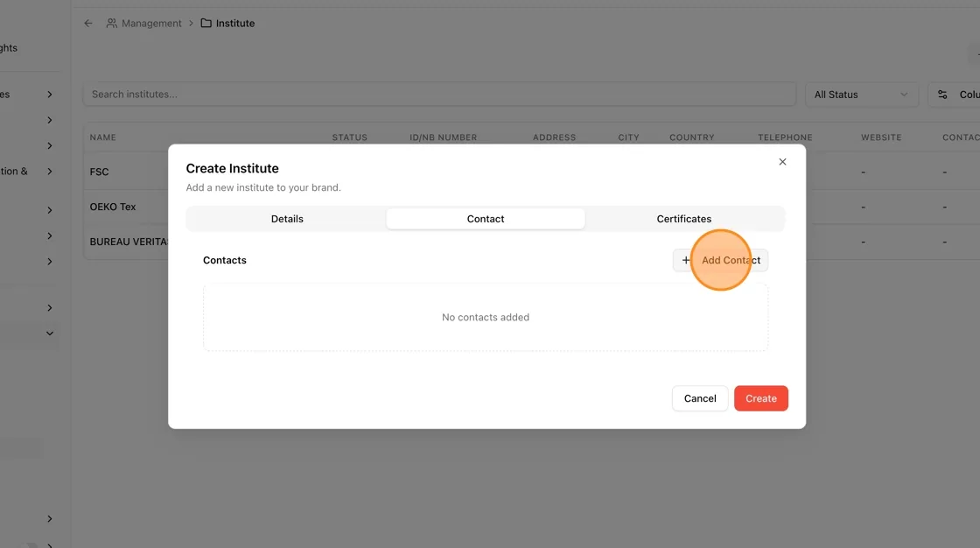The height and width of the screenshot is (548, 980).
Task: Click the CITY column header
Action: pyautogui.click(x=629, y=137)
